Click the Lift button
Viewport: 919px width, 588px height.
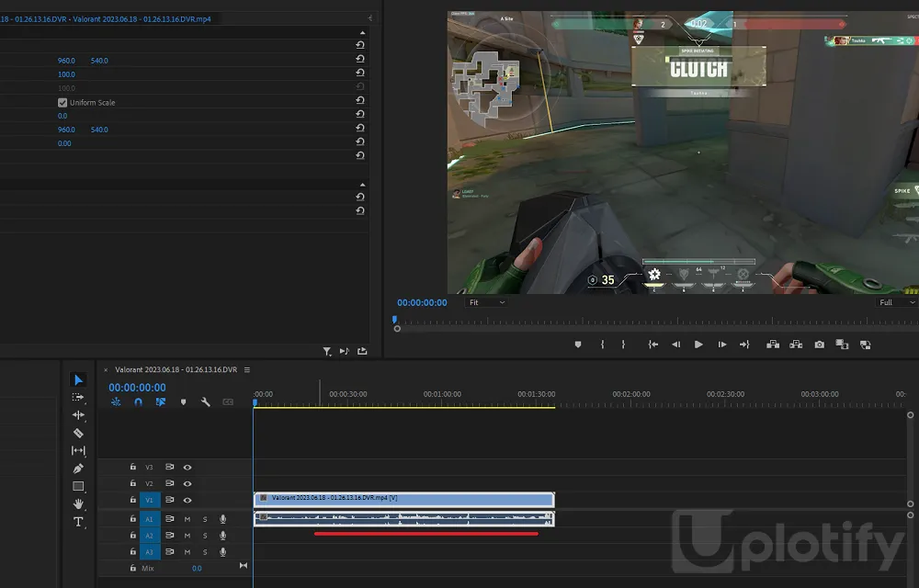[x=773, y=345]
